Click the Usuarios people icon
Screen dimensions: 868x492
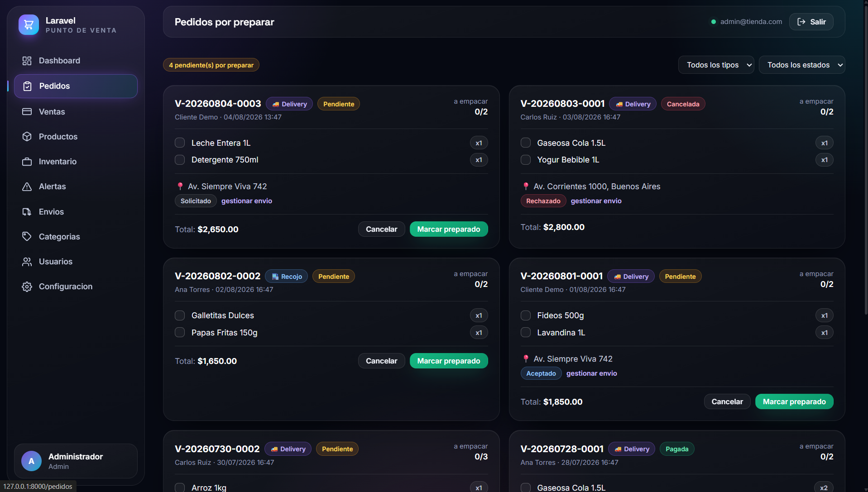27,262
